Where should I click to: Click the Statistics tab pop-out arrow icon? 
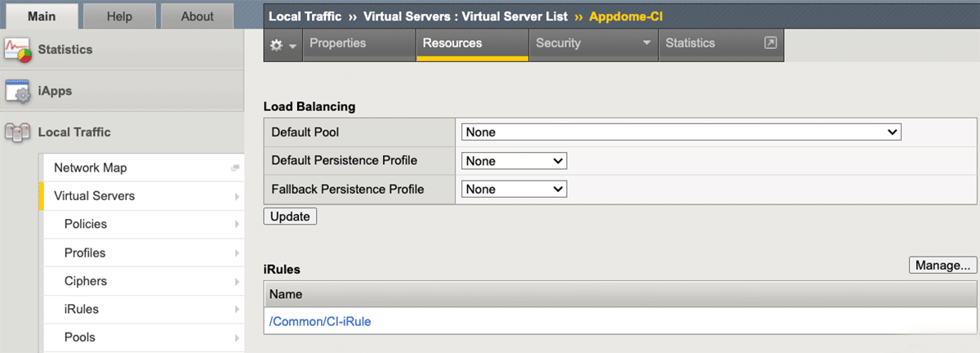[x=769, y=43]
